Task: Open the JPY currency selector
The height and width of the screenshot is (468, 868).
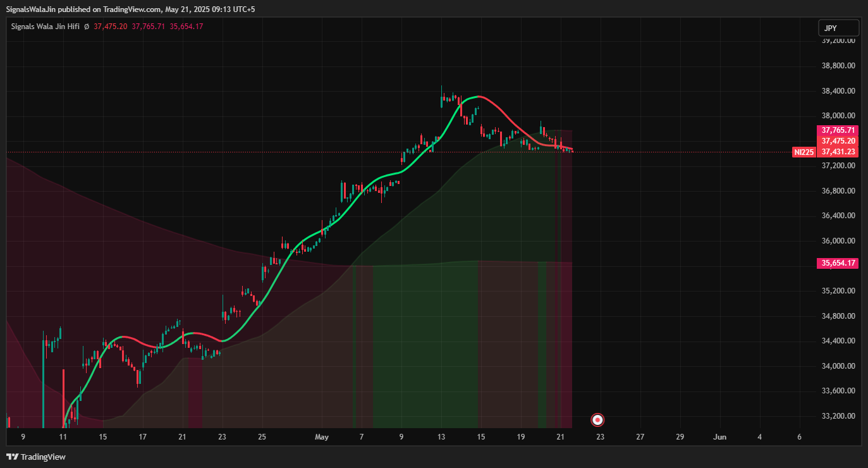Action: click(838, 28)
